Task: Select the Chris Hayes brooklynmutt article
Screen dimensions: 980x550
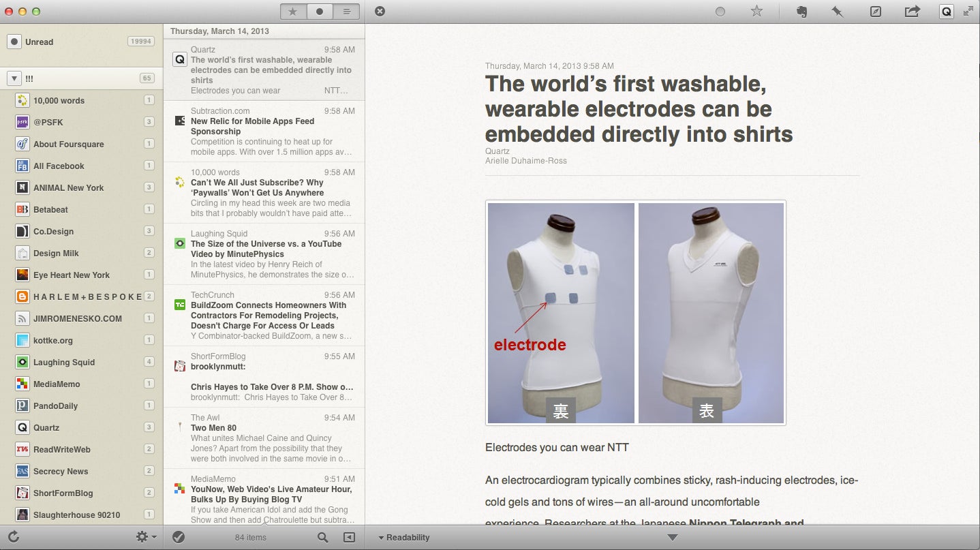Action: [x=264, y=376]
